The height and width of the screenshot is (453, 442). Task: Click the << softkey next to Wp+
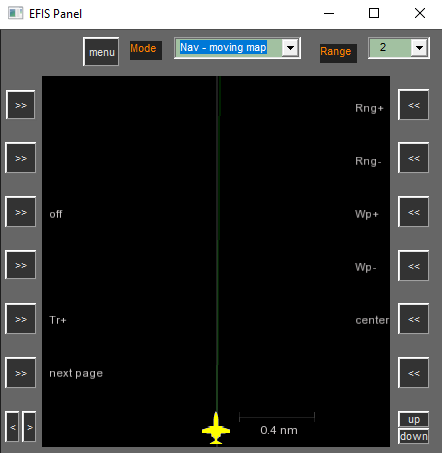(x=413, y=212)
